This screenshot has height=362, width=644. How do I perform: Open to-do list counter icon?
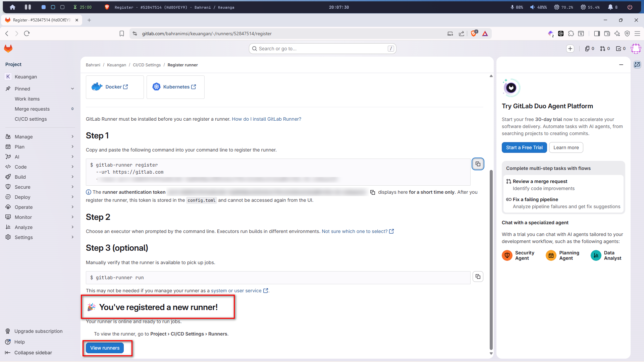[621, 49]
